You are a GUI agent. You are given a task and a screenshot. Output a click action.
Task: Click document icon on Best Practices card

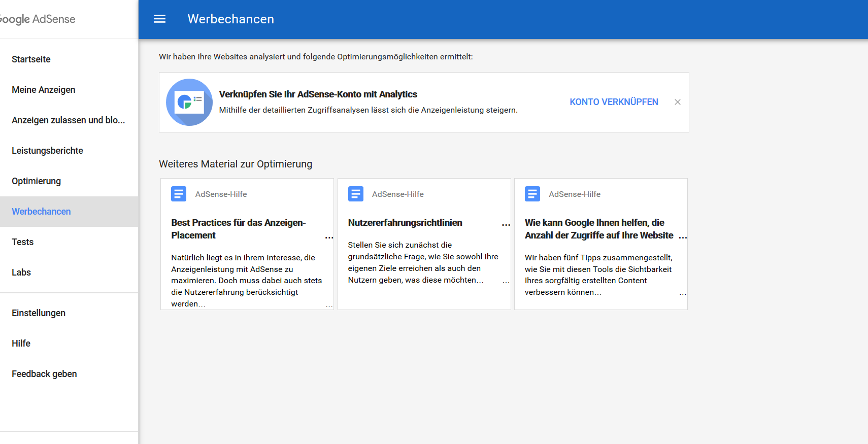pyautogui.click(x=179, y=194)
